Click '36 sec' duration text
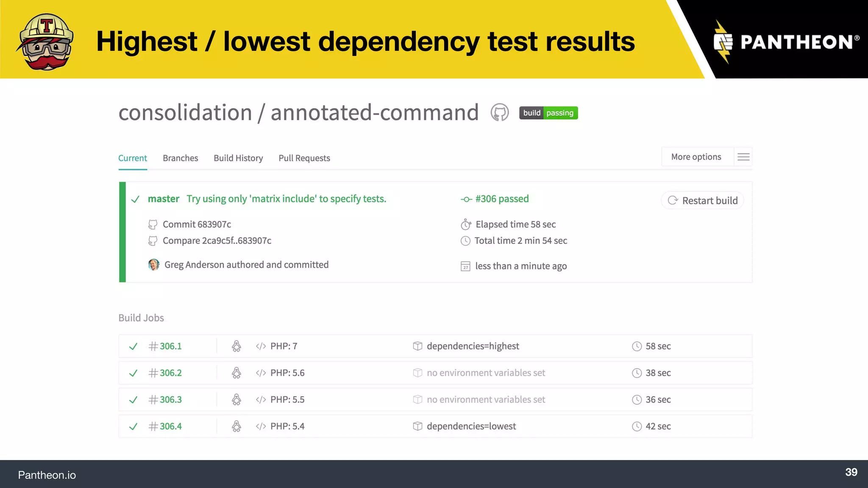The height and width of the screenshot is (488, 868). click(x=658, y=399)
